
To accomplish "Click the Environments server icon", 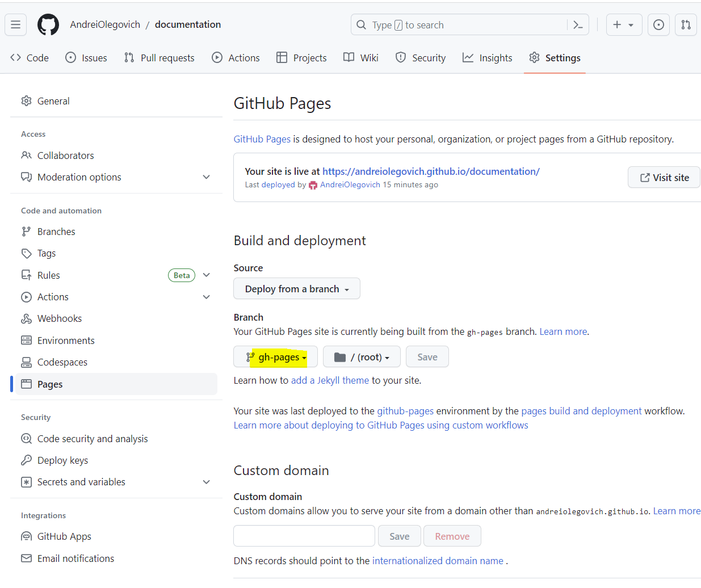I will click(x=26, y=341).
